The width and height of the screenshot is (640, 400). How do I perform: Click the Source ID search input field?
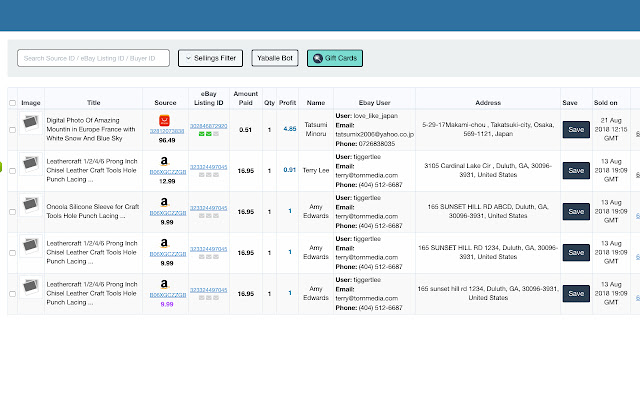(93, 59)
